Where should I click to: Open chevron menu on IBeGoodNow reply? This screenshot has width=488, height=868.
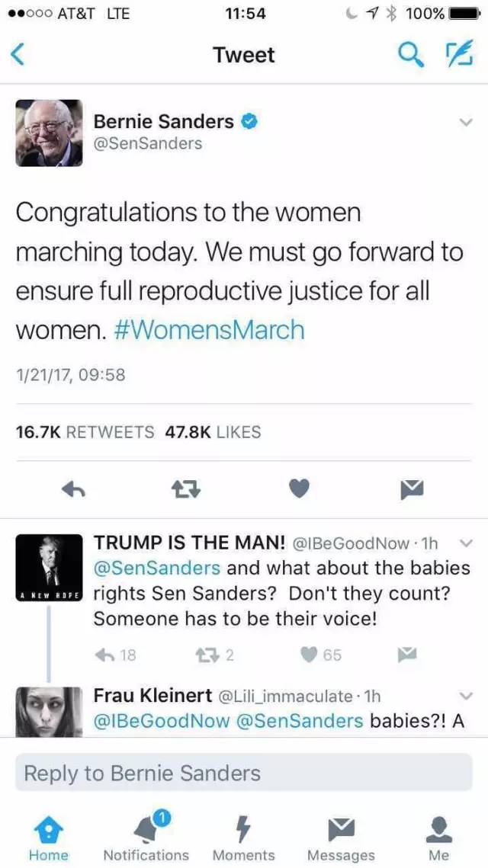coord(467,543)
